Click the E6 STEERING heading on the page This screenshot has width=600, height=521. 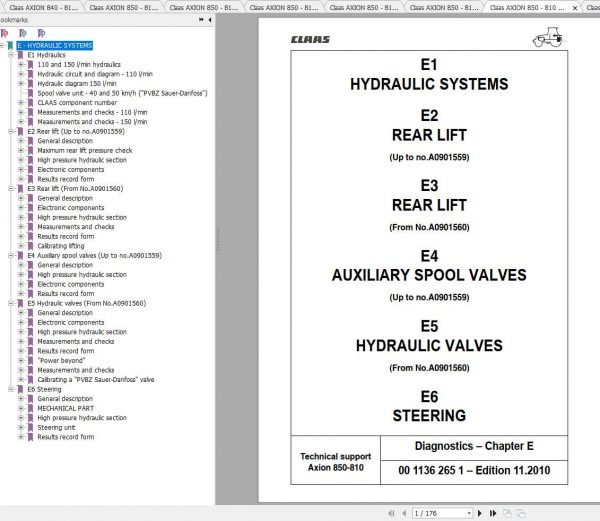pos(429,406)
